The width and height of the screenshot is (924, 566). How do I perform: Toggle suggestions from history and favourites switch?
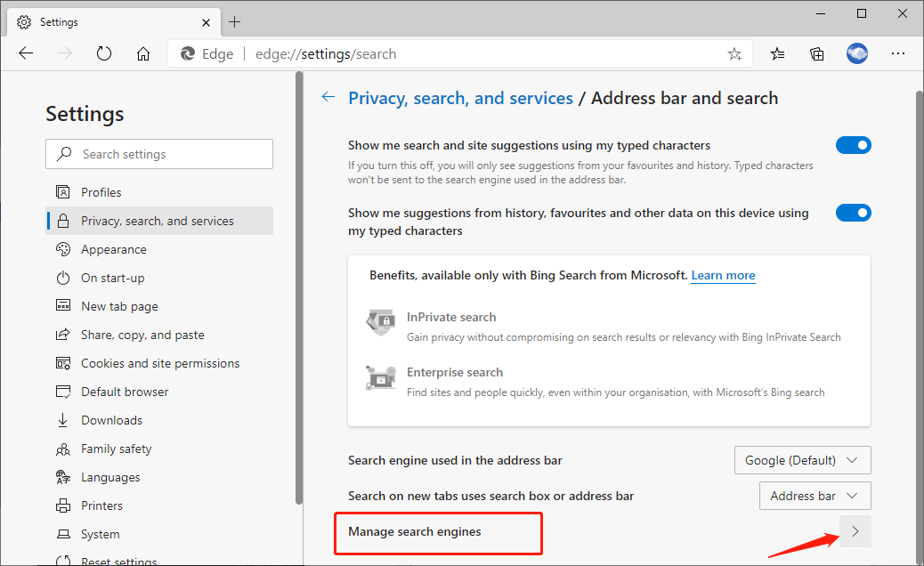tap(854, 213)
